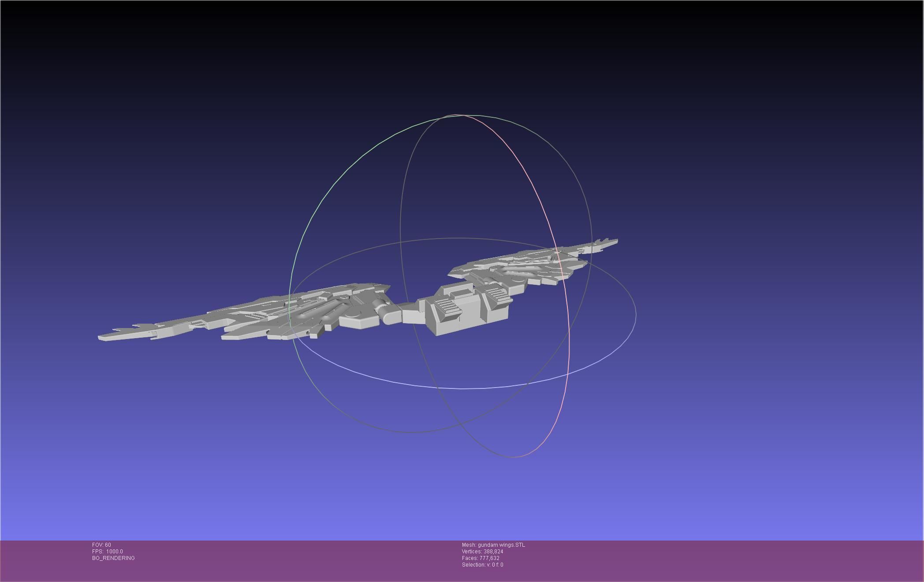The image size is (924, 582).
Task: Click the 'Vertices: 388,824' readout
Action: coord(482,552)
